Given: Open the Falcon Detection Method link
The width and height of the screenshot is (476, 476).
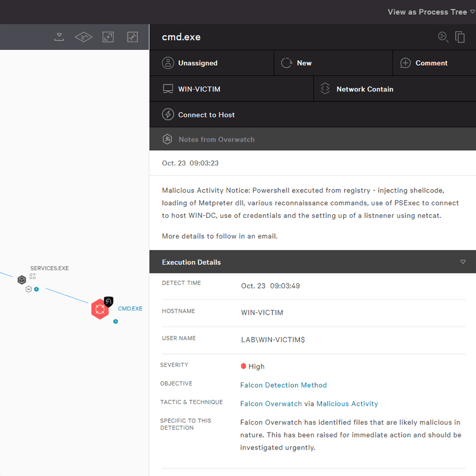Looking at the screenshot, I should [283, 385].
